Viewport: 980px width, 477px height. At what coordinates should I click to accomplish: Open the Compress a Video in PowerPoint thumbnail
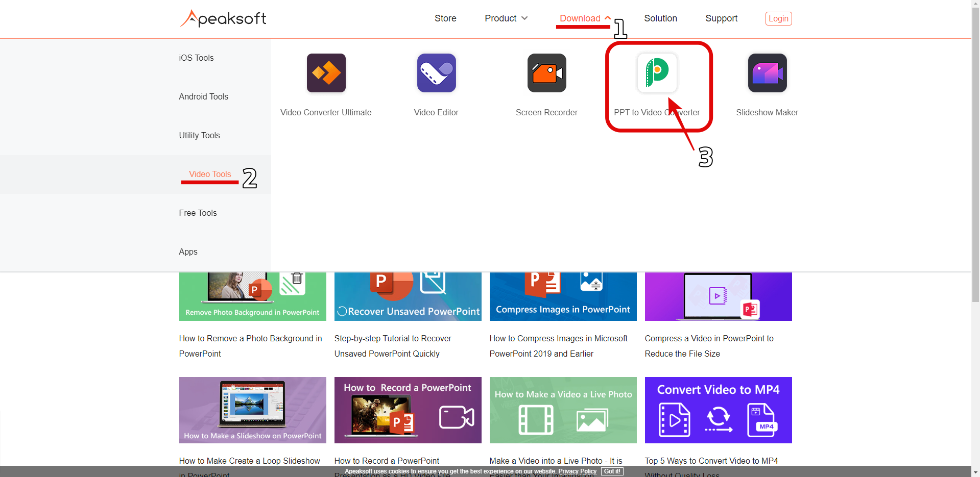click(719, 296)
